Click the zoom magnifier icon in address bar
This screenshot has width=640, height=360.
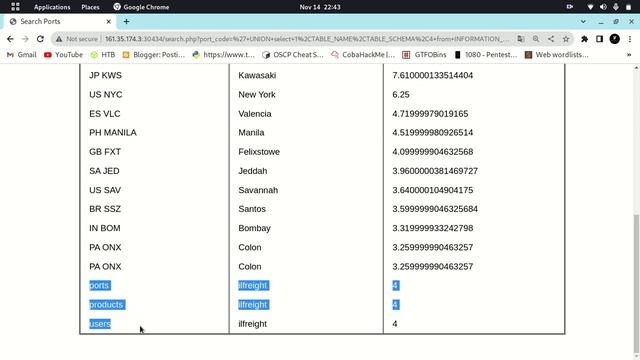click(x=536, y=39)
